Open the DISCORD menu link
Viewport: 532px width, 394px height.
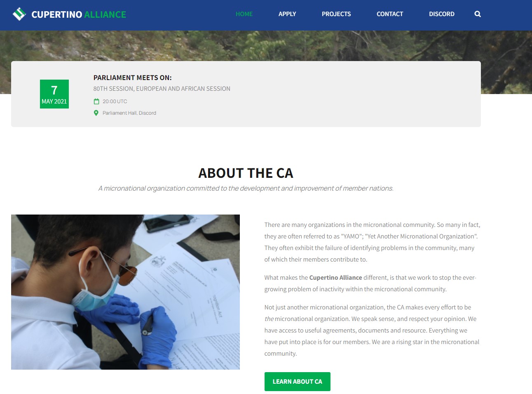442,14
